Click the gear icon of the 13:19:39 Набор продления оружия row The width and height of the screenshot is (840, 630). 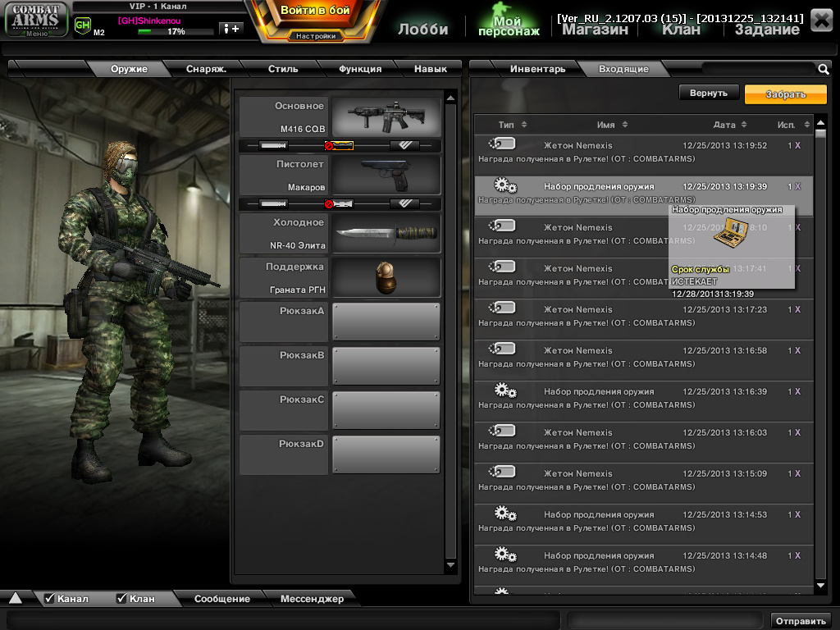(x=504, y=185)
